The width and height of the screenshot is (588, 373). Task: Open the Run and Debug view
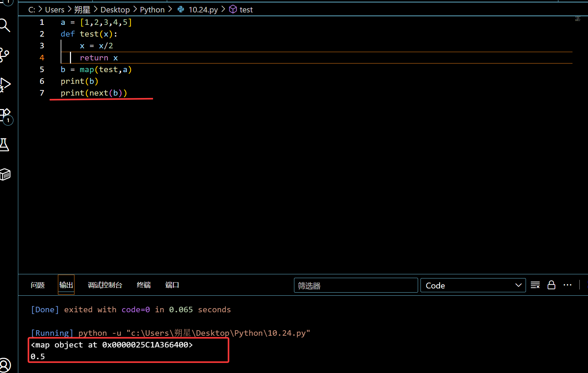pos(5,85)
